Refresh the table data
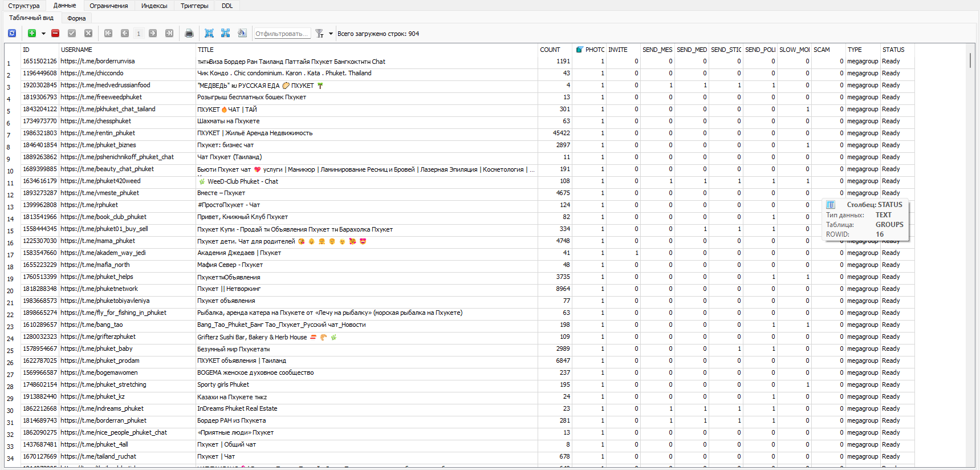 [11, 34]
